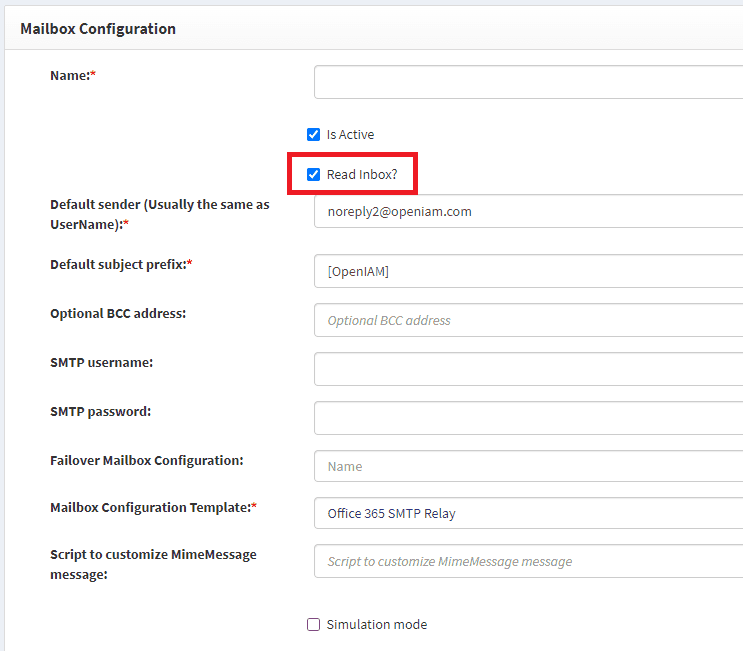Screen dimensions: 743x651
Task: Click the Mailbox Configuration panel heading
Action: [x=98, y=28]
